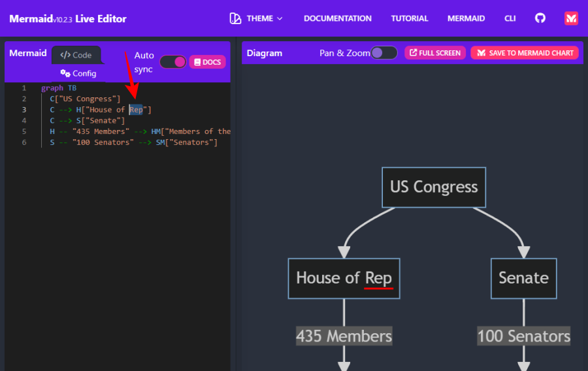588x371 pixels.
Task: Click line number 3 in the editor
Action: coord(24,110)
